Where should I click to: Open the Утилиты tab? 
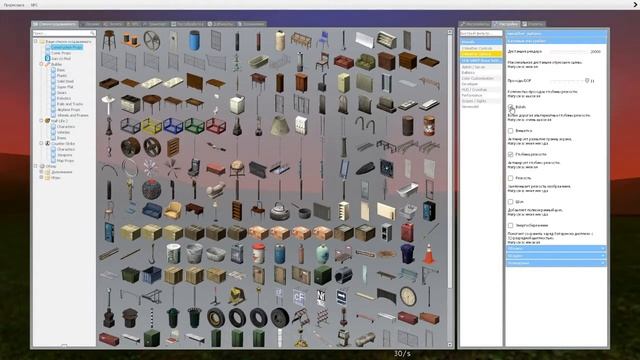coord(533,24)
